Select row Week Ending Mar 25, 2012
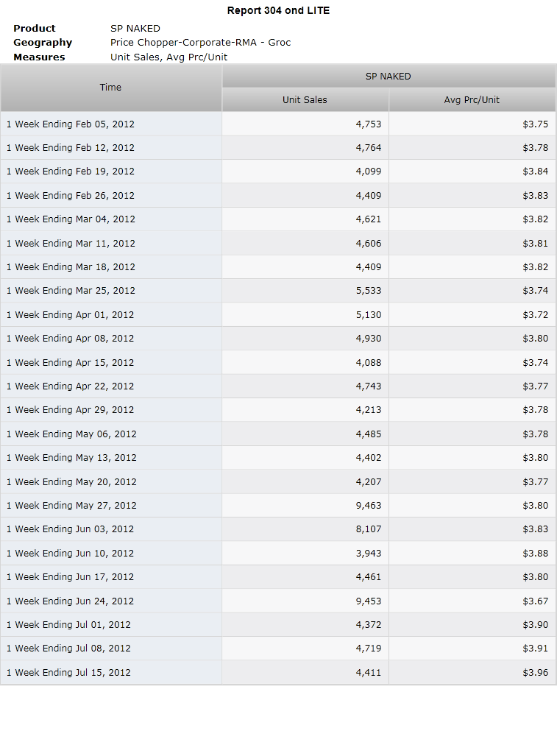Viewport: 557px width, 756px height. [278, 291]
